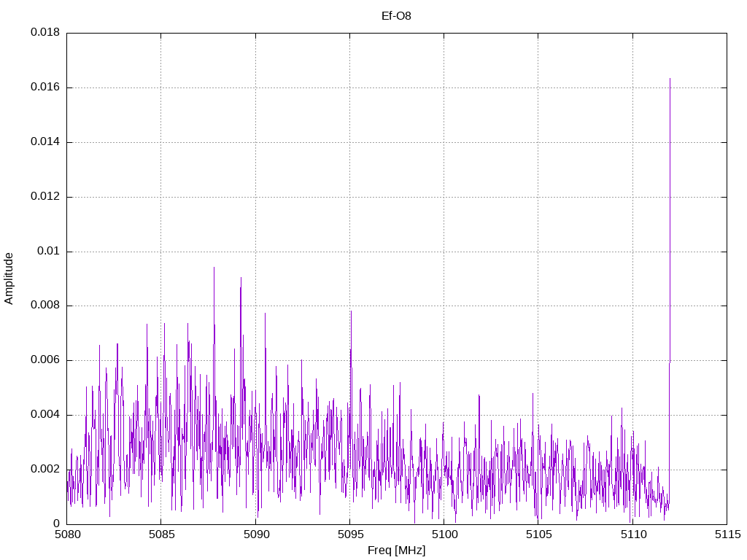Click the 0.018 y-axis tick label
The height and width of the screenshot is (560, 747).
[x=45, y=32]
